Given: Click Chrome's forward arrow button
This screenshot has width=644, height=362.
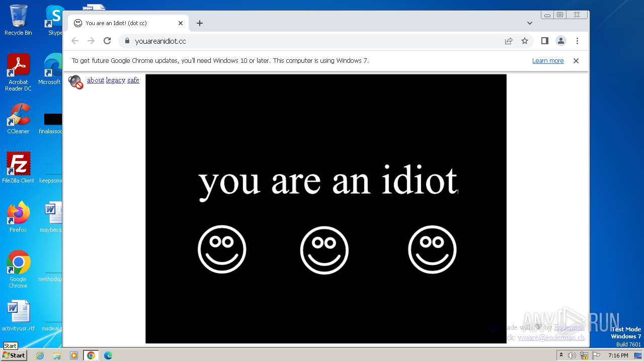Looking at the screenshot, I should (x=91, y=41).
